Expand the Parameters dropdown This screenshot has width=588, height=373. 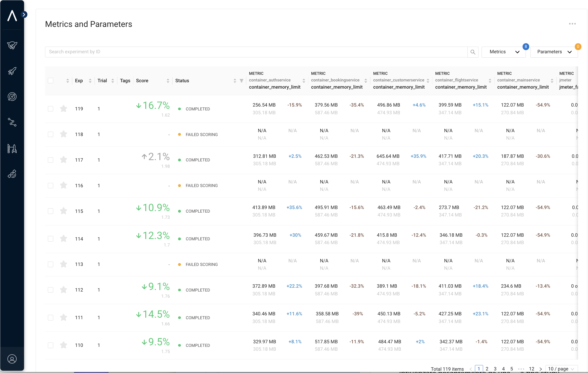(554, 52)
